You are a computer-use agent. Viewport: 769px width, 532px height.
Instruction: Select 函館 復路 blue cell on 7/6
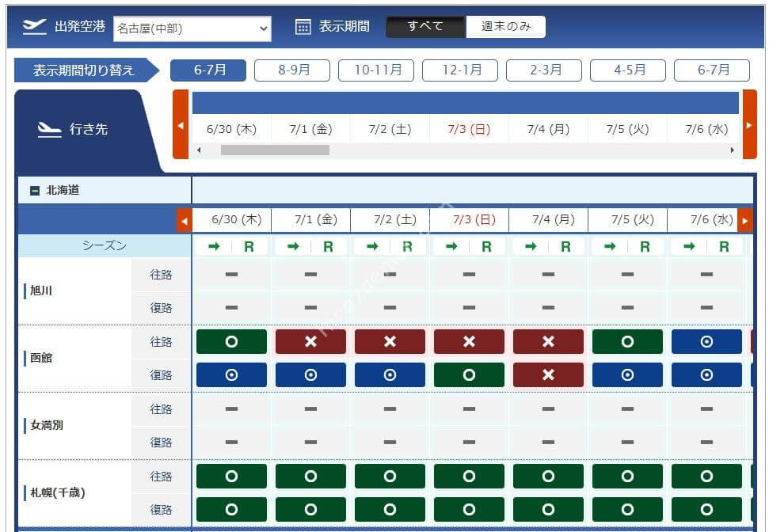pyautogui.click(x=706, y=375)
